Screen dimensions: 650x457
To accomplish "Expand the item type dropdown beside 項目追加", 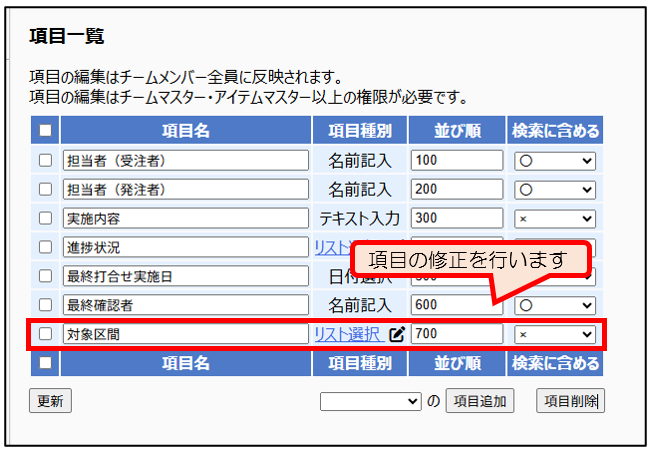I will click(x=371, y=401).
